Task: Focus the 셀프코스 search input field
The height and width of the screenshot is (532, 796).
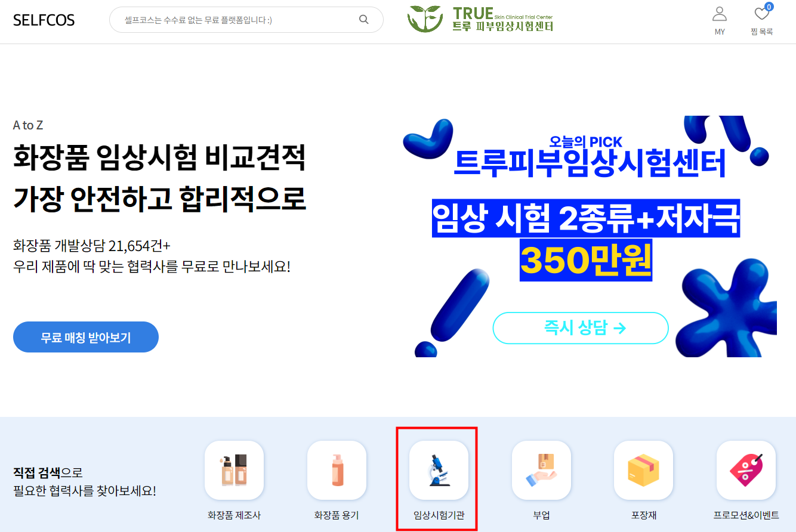Action: [239, 20]
